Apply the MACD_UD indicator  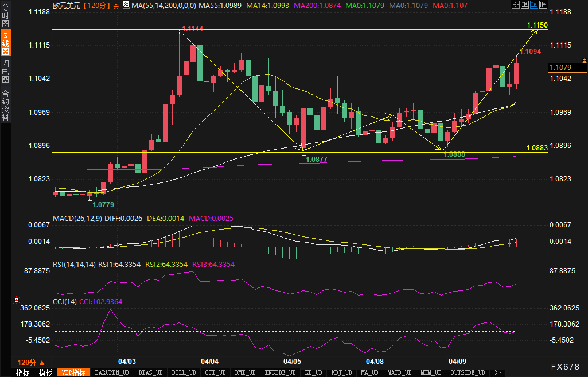[x=400, y=372]
